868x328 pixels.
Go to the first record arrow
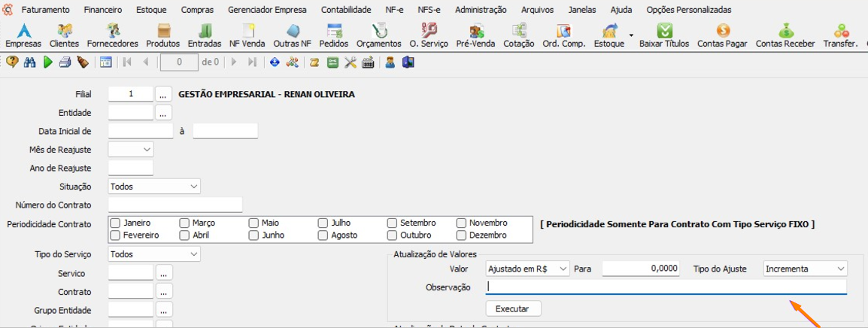coord(127,62)
